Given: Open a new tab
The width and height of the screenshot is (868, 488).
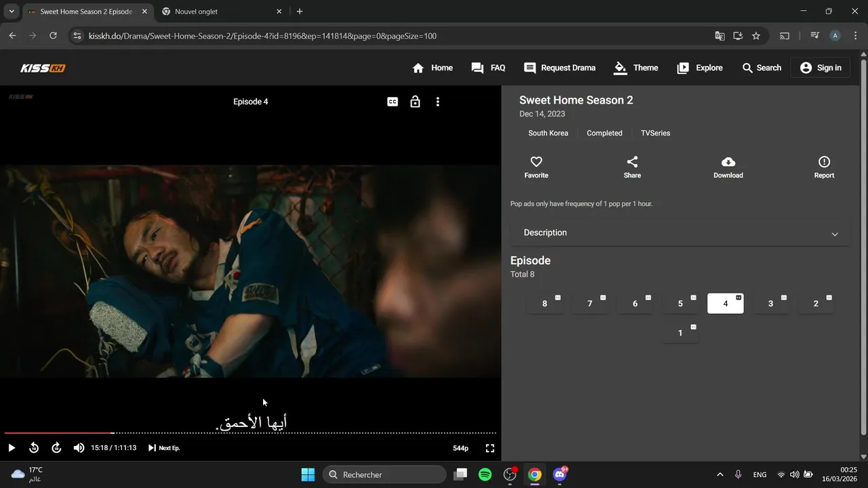Looking at the screenshot, I should pyautogui.click(x=300, y=12).
